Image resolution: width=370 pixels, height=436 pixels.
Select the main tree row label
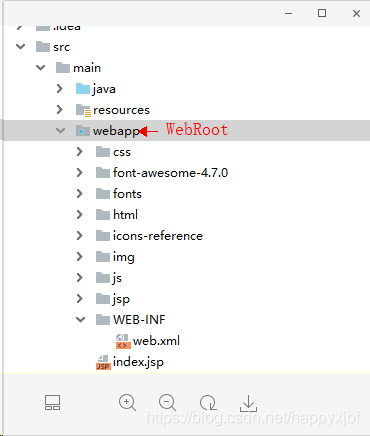click(x=87, y=68)
